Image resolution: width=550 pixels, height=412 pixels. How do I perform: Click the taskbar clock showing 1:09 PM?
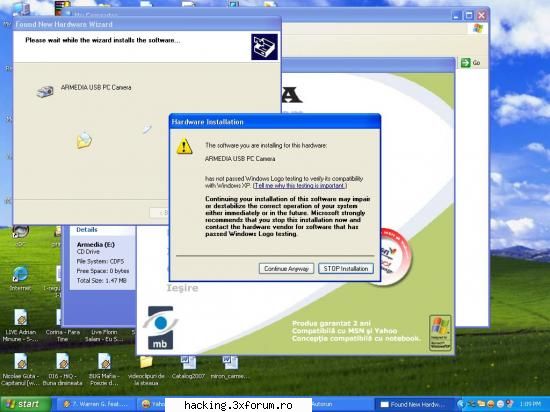click(x=530, y=404)
